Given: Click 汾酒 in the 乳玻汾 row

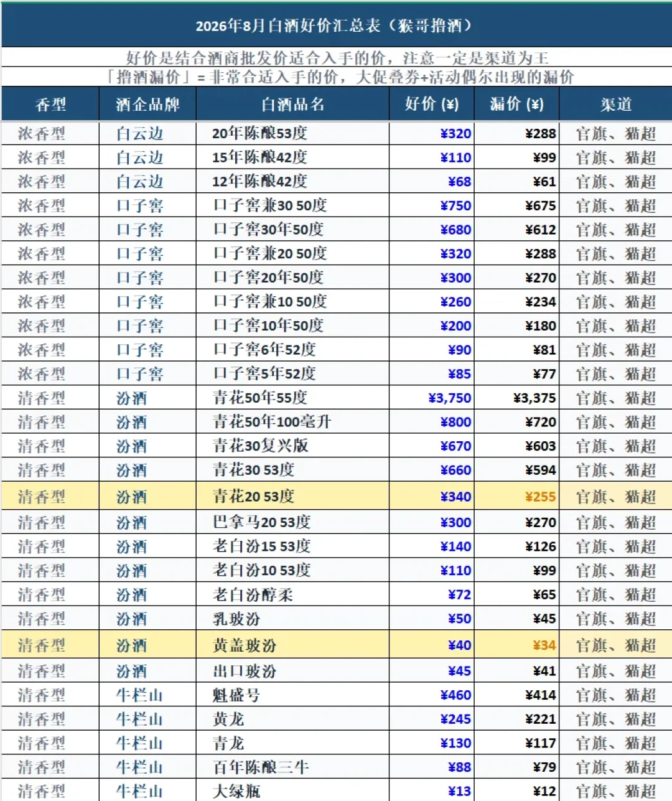Looking at the screenshot, I should 131,619.
